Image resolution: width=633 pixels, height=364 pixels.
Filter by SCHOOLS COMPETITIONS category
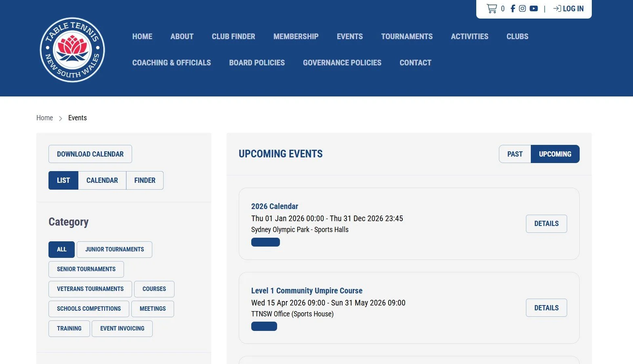click(89, 309)
